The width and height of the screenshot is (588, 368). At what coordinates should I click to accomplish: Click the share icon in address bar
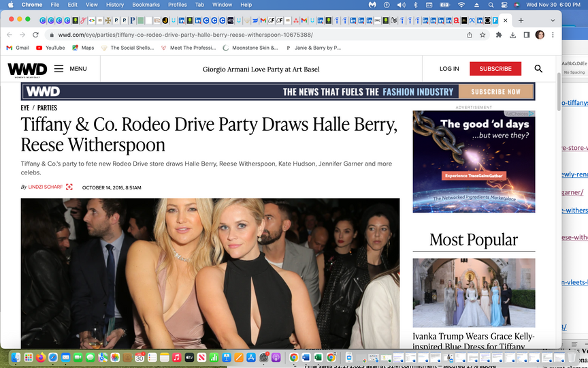click(470, 35)
